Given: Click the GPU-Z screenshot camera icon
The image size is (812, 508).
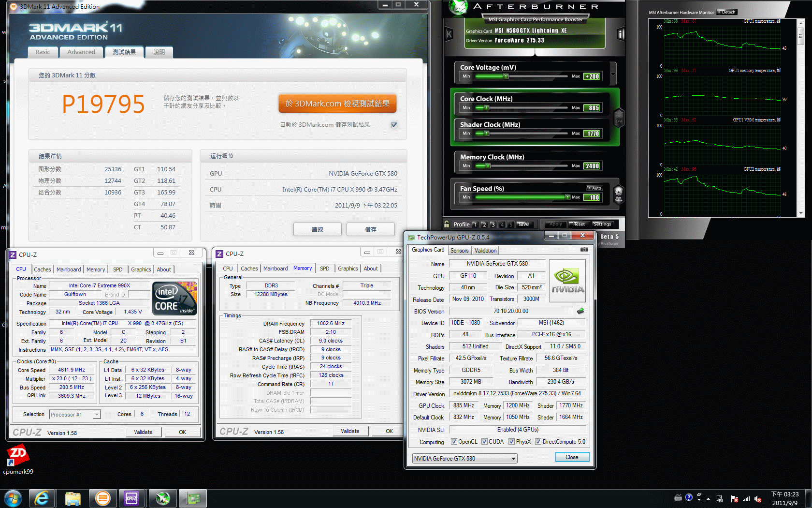Looking at the screenshot, I should (584, 250).
